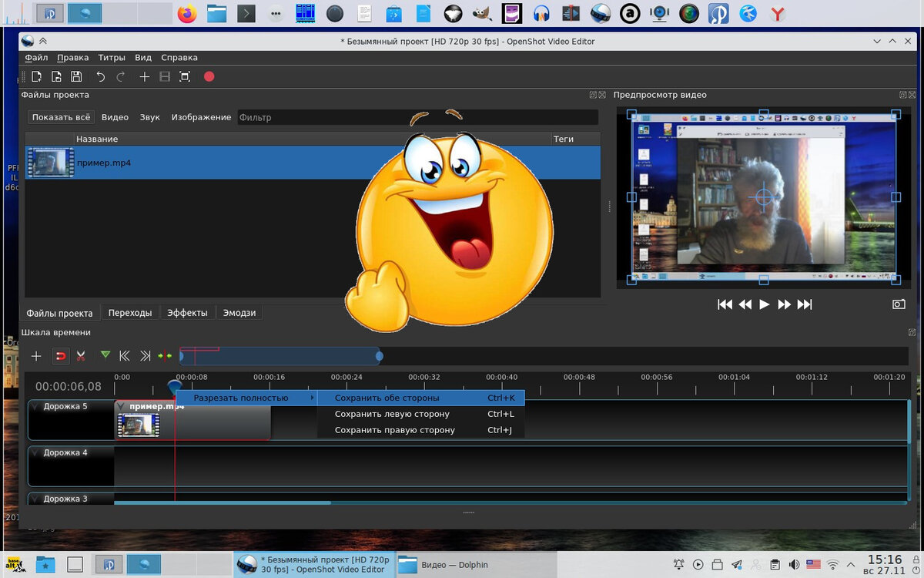Play the video preview

(x=765, y=304)
